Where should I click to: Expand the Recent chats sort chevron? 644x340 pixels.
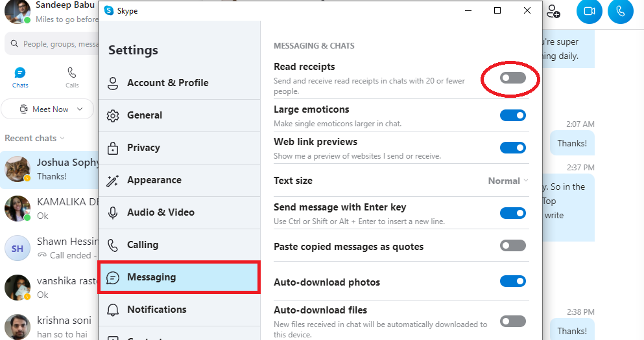[x=62, y=138]
